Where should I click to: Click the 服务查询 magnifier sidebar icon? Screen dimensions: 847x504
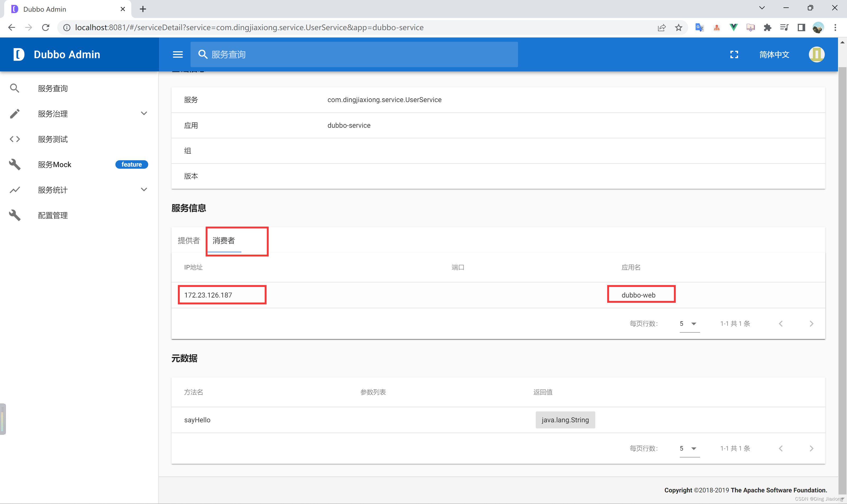tap(15, 88)
